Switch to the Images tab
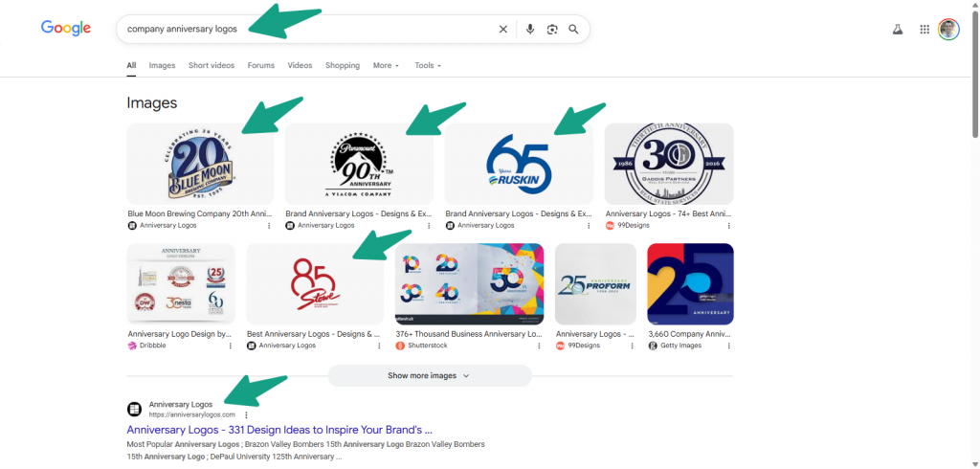Screen dimensions: 980x469 (x=162, y=65)
